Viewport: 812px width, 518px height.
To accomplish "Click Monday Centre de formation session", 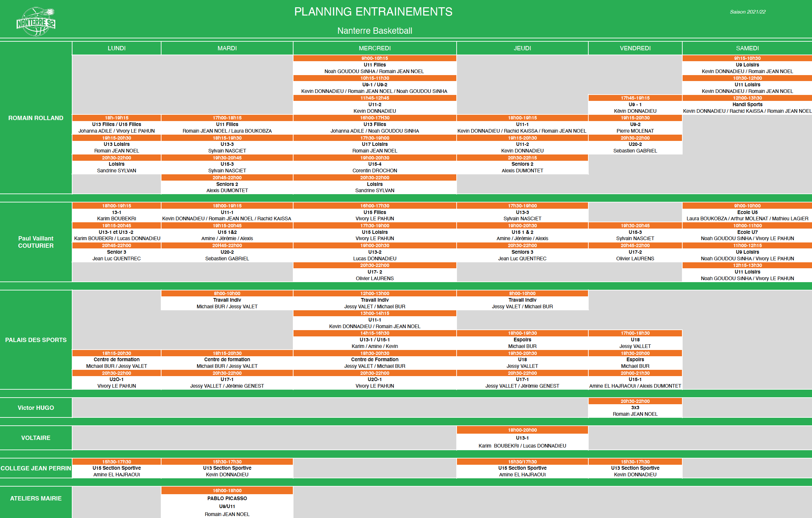I will point(117,360).
